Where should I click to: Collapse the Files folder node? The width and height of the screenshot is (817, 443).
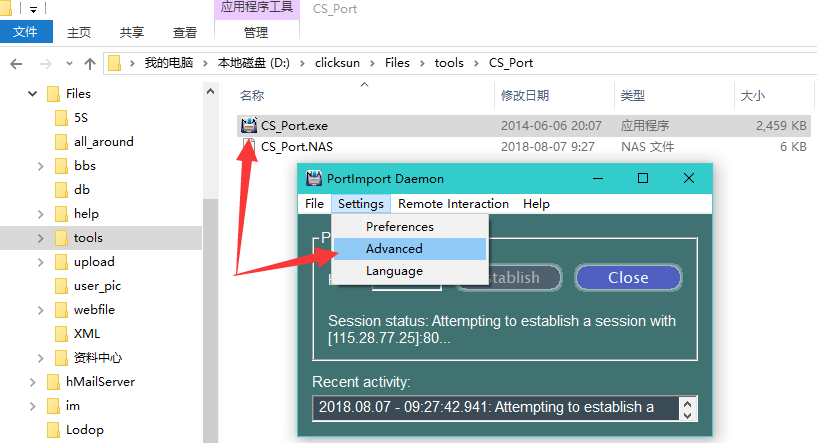pos(28,94)
